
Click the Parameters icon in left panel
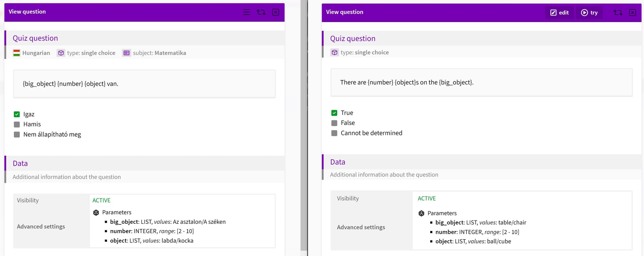point(96,212)
